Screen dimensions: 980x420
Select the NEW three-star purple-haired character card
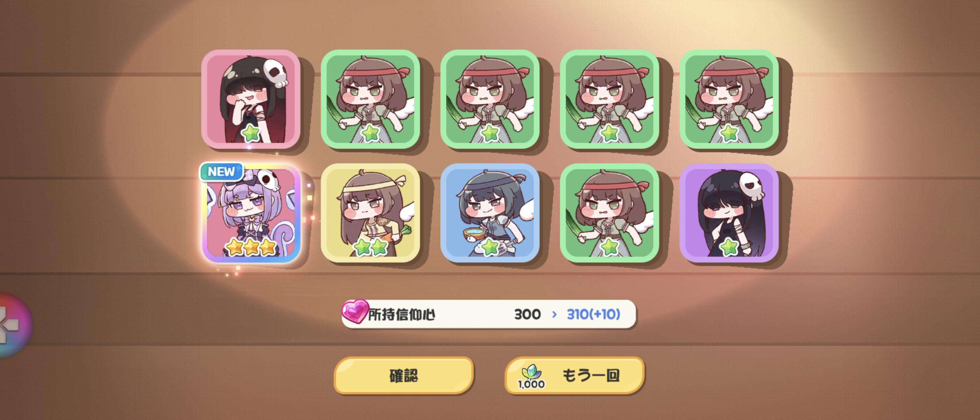pyautogui.click(x=251, y=213)
